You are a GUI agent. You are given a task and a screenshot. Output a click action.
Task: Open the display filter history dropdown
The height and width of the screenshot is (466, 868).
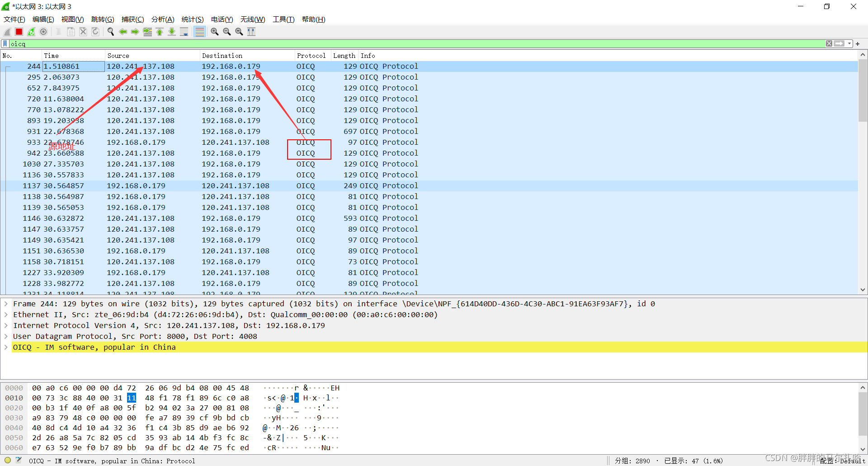pyautogui.click(x=849, y=44)
